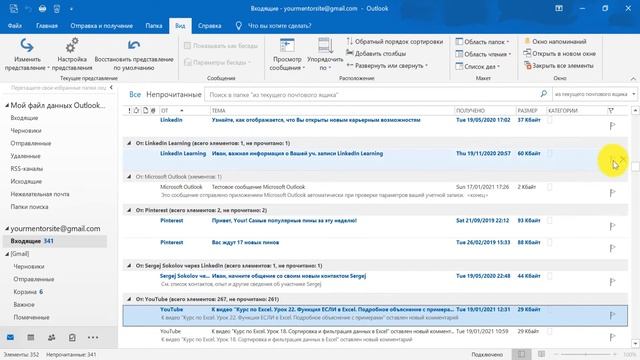Click Add Columns (Добавить столбцы)
This screenshot has height=360, width=640.
[x=376, y=53]
